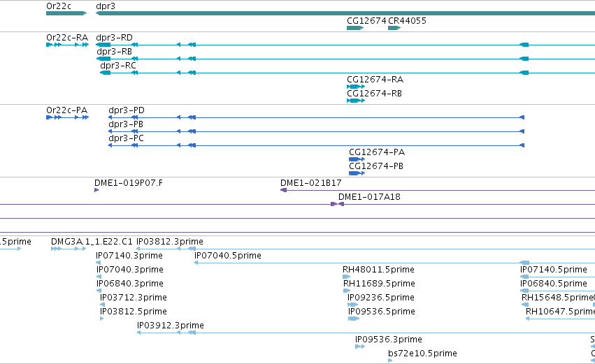Select the RH10647.5prime EST label
Screen dimensions: 595x364
[x=560, y=312]
